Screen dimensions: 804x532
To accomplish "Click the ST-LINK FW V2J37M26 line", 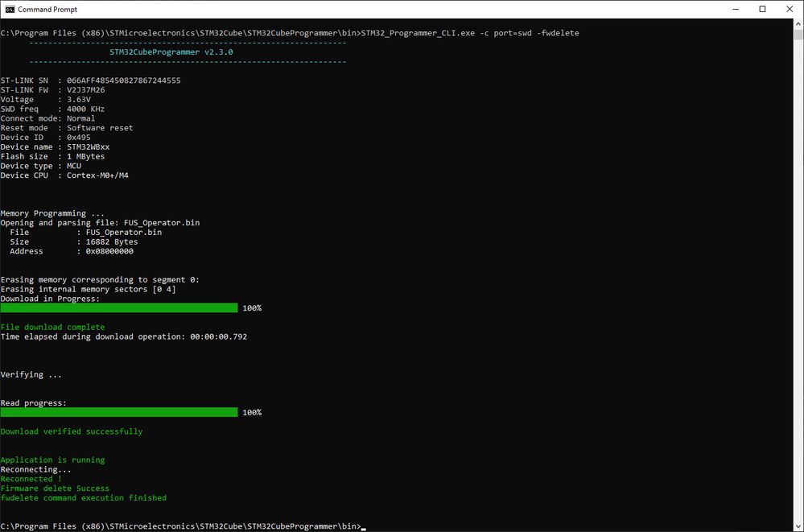I will 53,90.
